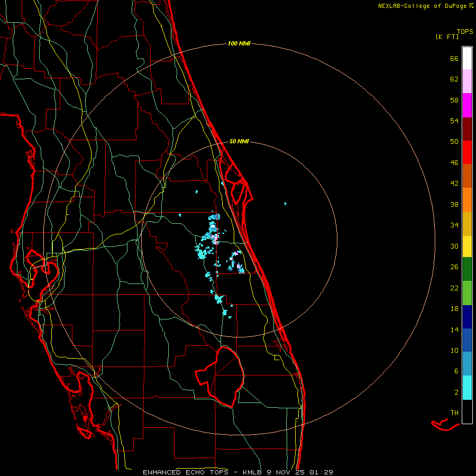The height and width of the screenshot is (476, 476).
Task: Click the [K FT] units label
Action: click(447, 37)
